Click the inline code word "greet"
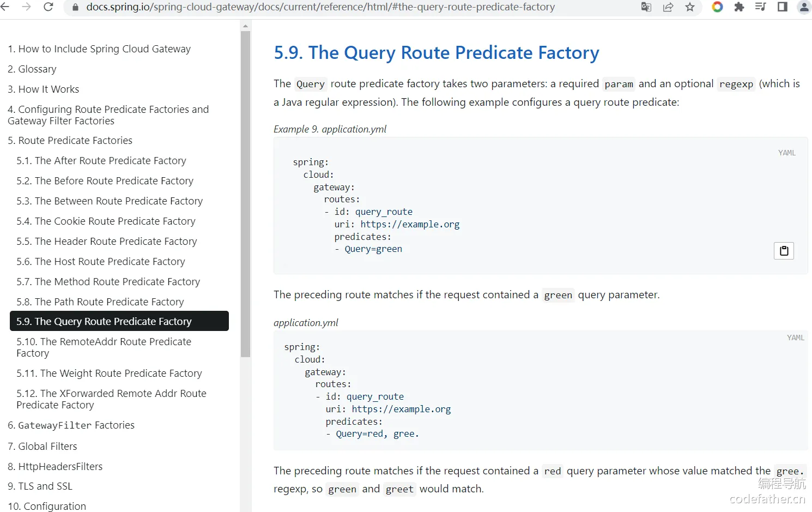The width and height of the screenshot is (812, 512). [399, 489]
